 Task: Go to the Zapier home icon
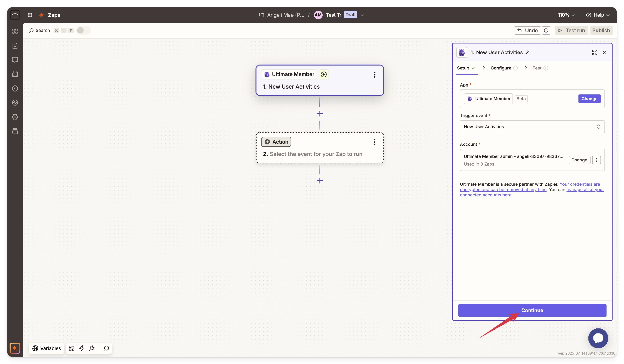pyautogui.click(x=15, y=15)
